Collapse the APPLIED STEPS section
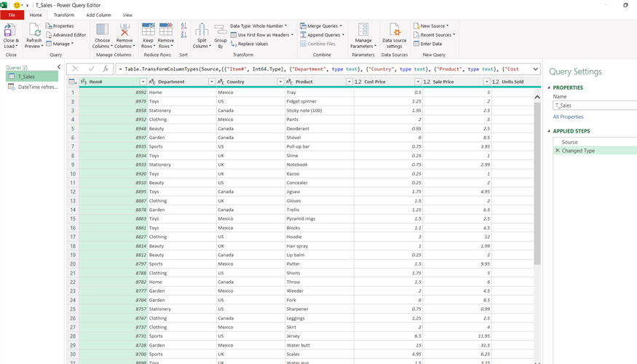 [549, 131]
